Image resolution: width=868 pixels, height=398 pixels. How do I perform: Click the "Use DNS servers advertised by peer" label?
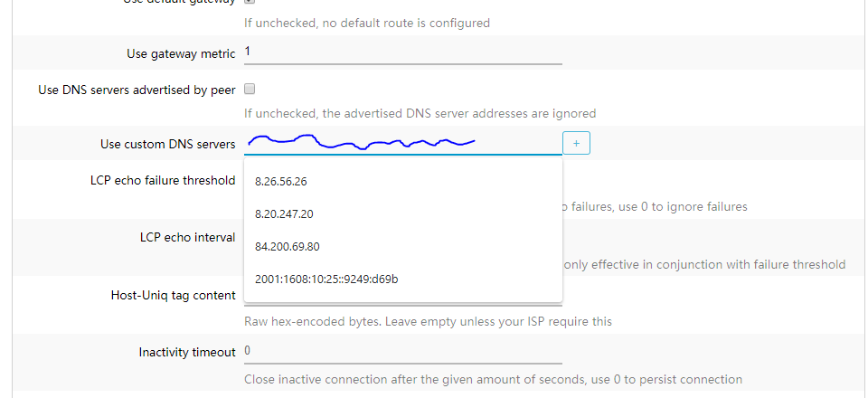137,90
